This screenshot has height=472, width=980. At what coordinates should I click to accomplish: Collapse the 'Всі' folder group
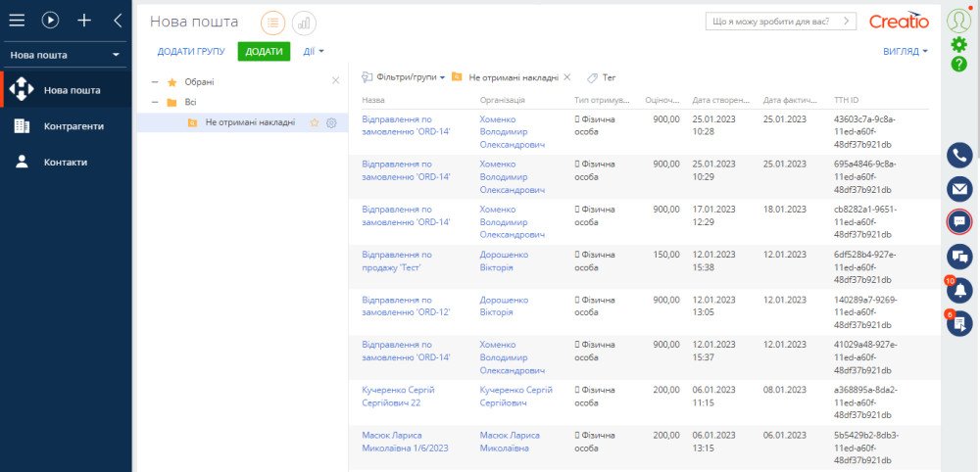point(155,103)
